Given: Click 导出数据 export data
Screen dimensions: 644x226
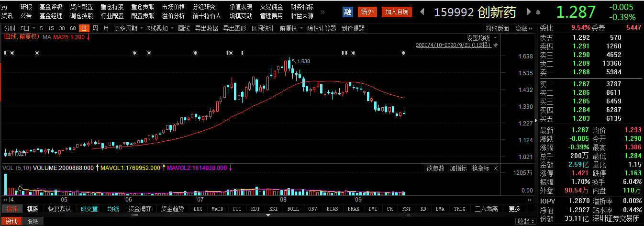Looking at the screenshot, I should click(206, 29).
